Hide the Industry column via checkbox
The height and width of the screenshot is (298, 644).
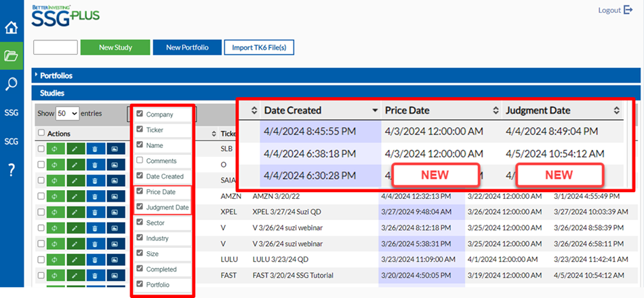(140, 238)
